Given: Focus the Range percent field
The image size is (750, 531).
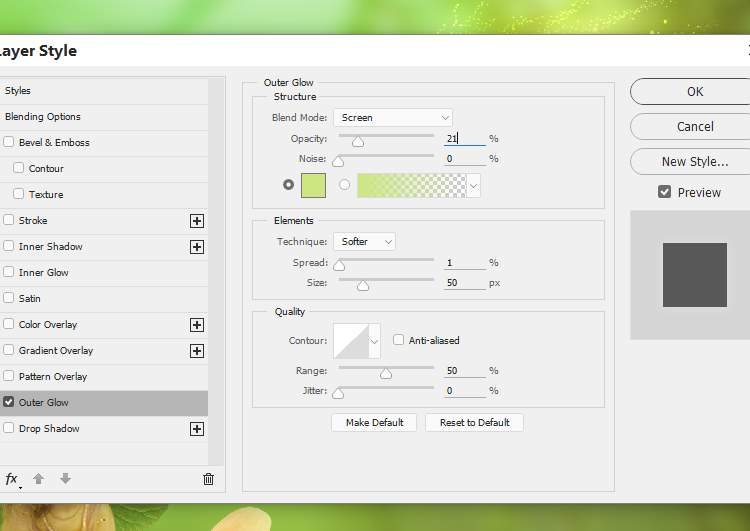Looking at the screenshot, I should pyautogui.click(x=464, y=371).
